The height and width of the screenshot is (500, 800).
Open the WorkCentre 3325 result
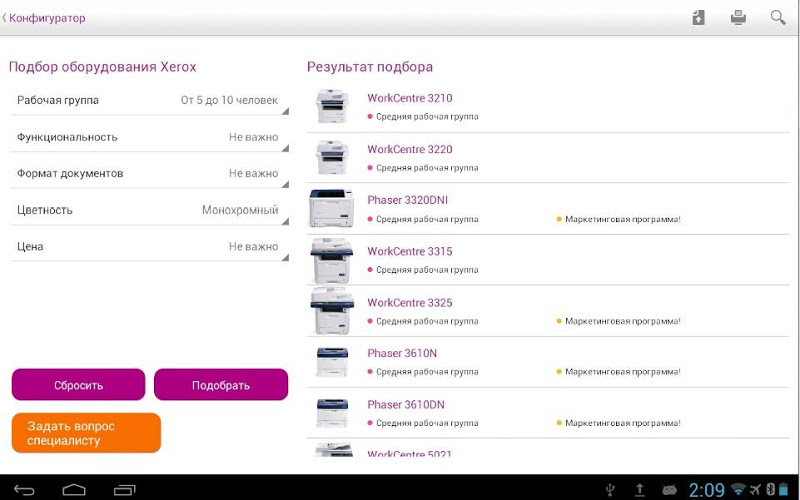(548, 311)
